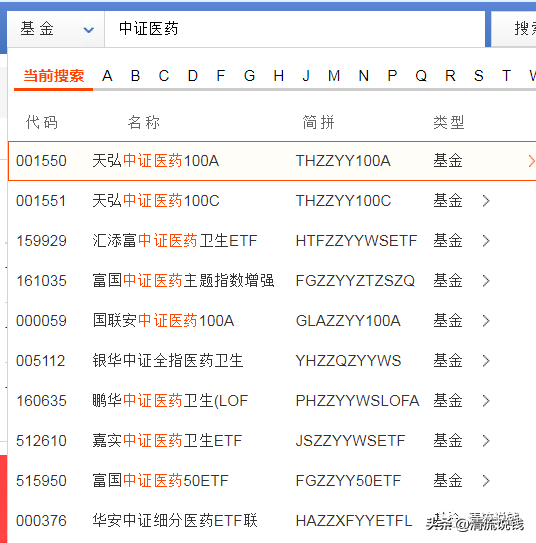This screenshot has height=543, width=536.
Task: Click pinyin abbreviation JSZZYYWSETF
Action: [x=350, y=441]
